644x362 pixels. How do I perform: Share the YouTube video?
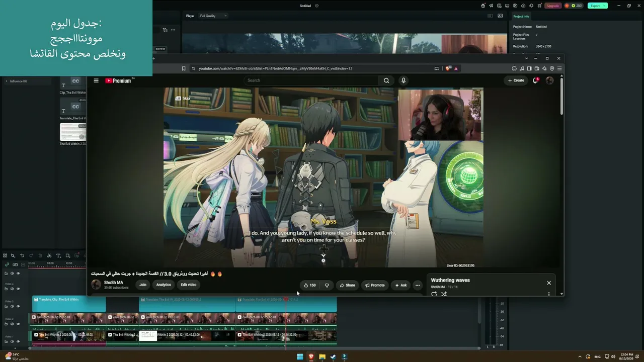click(x=347, y=285)
